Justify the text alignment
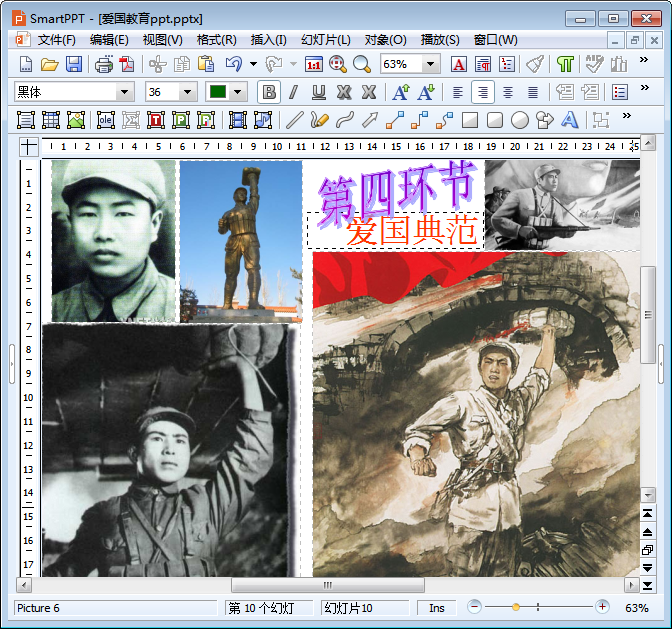Viewport: 672px width, 629px height. point(533,92)
